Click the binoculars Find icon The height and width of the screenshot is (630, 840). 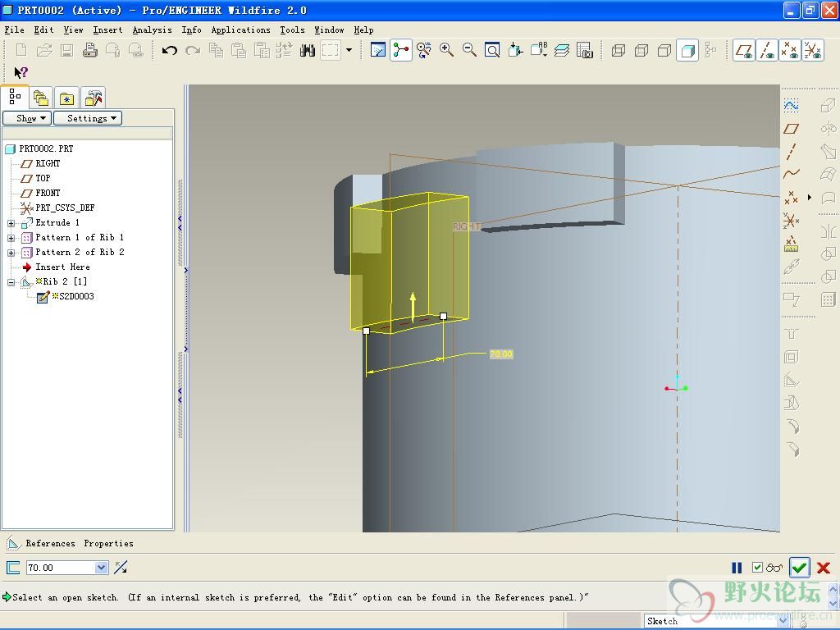[x=308, y=51]
